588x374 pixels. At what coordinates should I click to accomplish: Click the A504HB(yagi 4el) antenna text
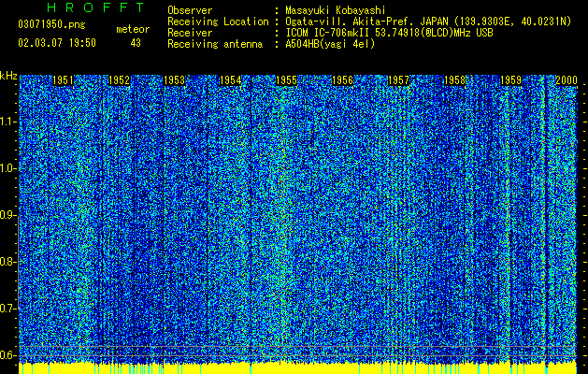(x=330, y=44)
